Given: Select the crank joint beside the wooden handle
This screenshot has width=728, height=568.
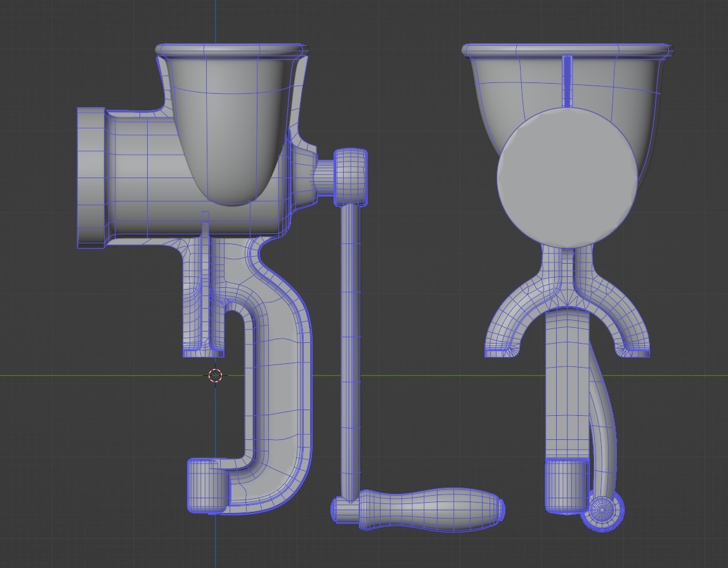Looking at the screenshot, I should pyautogui.click(x=346, y=510).
